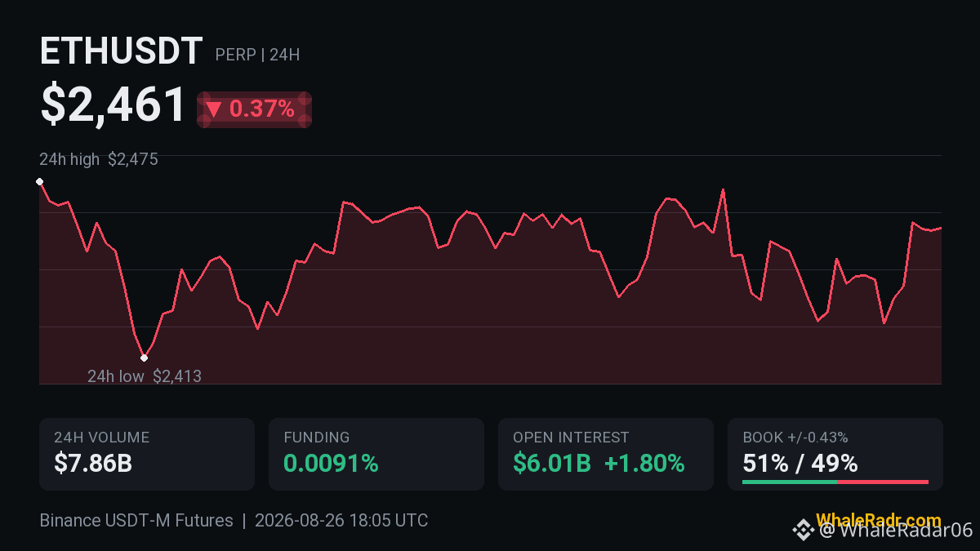The image size is (980, 551).
Task: Open the WhaleRadr.com link
Action: click(x=879, y=521)
